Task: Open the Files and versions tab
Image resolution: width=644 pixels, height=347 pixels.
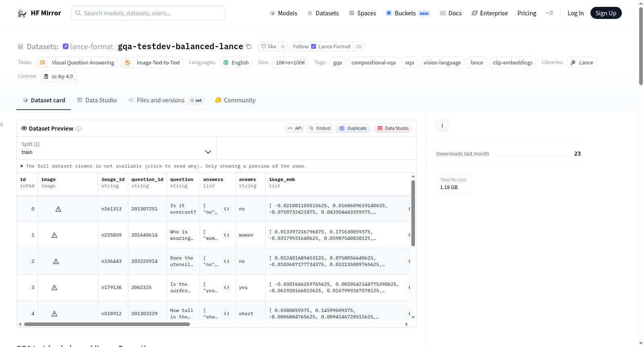Action: [x=165, y=100]
